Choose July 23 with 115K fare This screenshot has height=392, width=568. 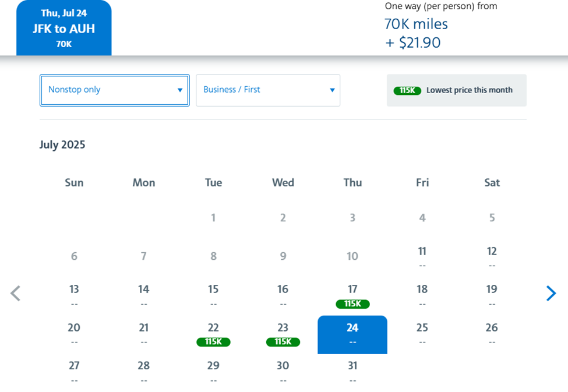(x=283, y=334)
